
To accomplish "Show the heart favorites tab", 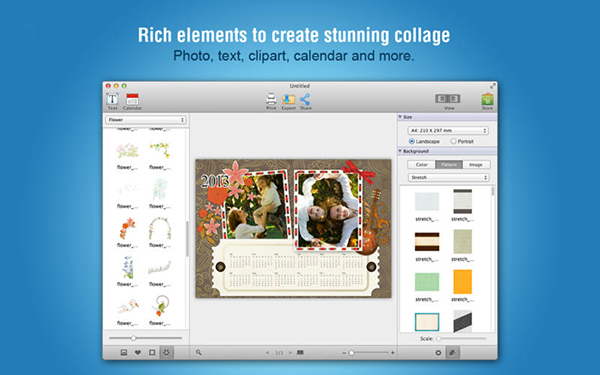I will point(138,352).
